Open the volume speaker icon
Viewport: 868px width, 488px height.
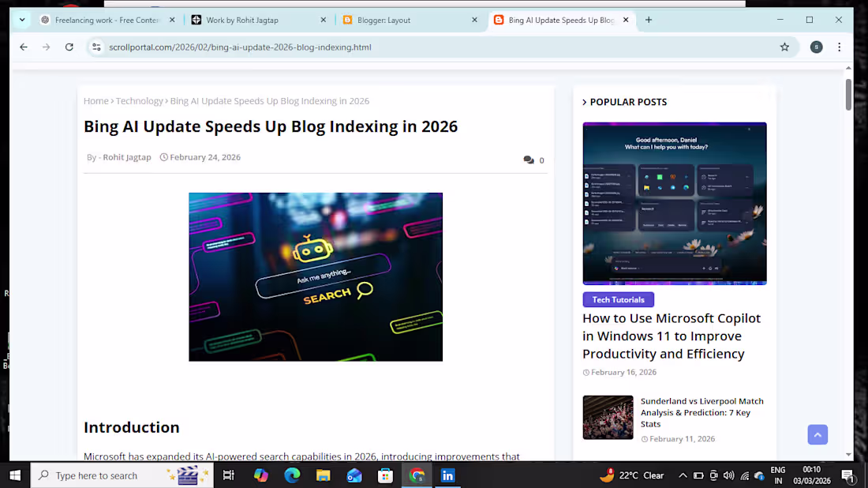tap(729, 475)
